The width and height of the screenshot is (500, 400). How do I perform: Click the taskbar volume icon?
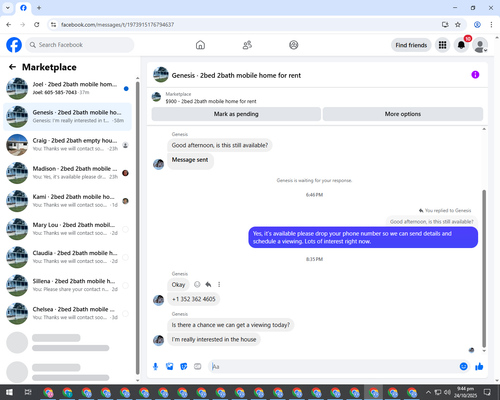tap(447, 392)
